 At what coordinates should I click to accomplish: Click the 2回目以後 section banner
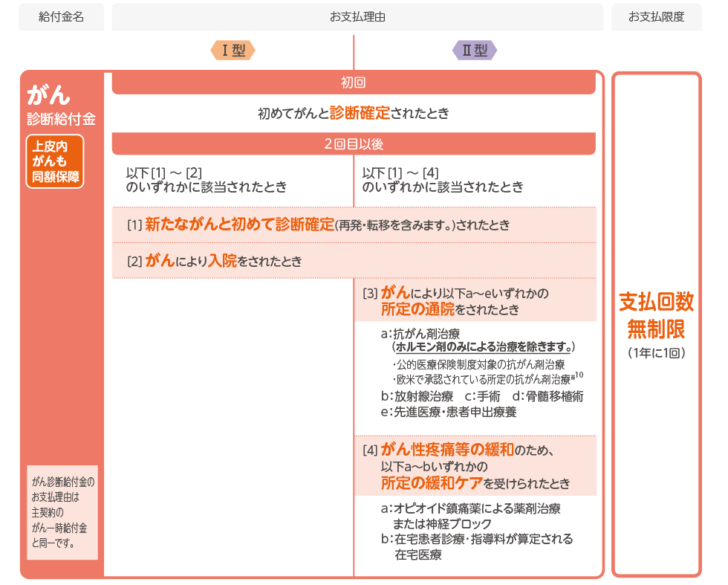354,144
